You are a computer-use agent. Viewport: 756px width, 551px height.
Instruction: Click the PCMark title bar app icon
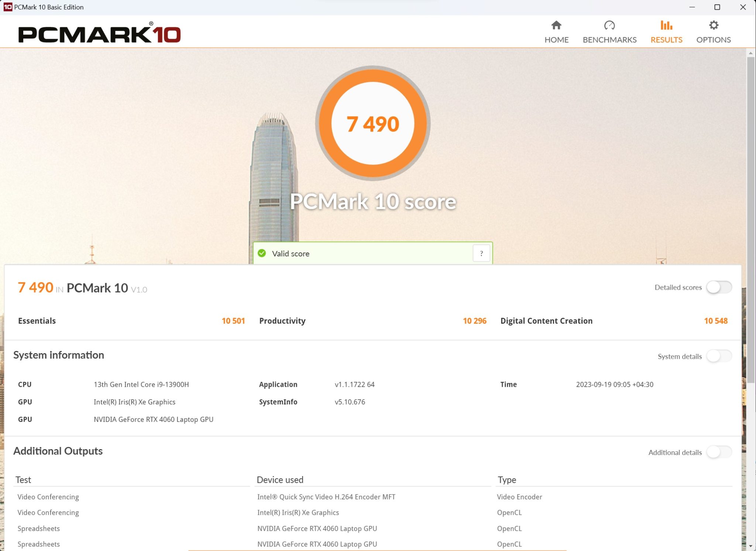coord(7,7)
